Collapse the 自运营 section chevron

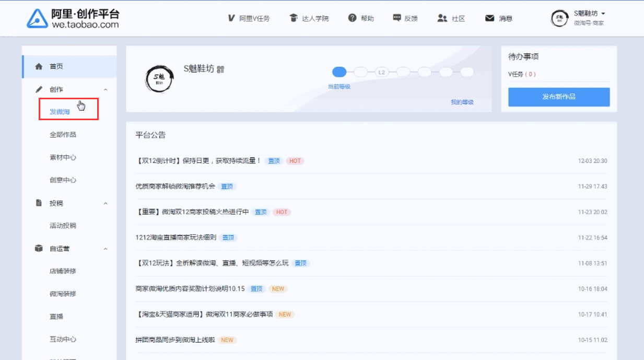point(106,249)
